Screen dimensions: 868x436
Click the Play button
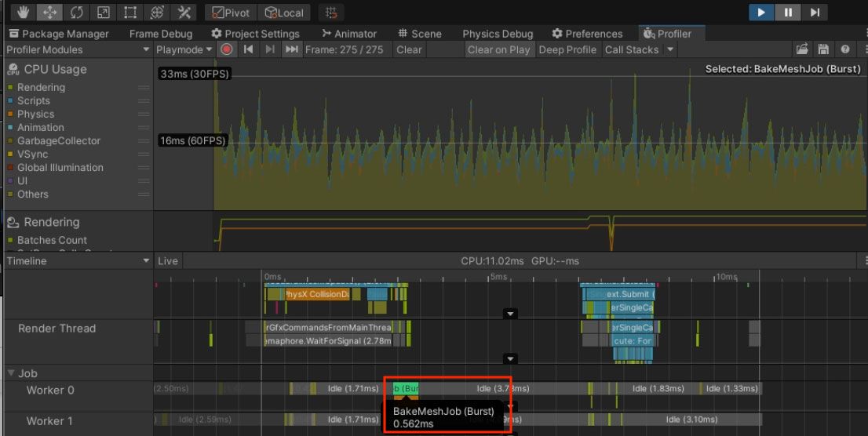coord(761,13)
